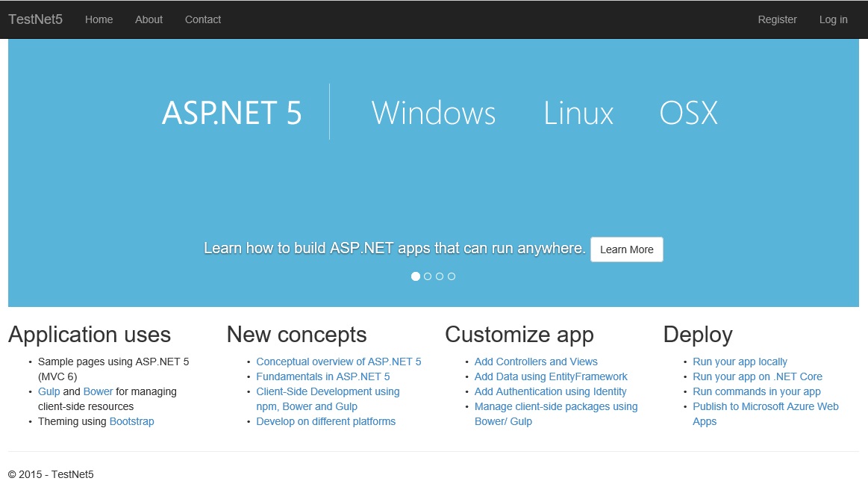Click the Customize app heading
868x487 pixels.
coord(519,334)
